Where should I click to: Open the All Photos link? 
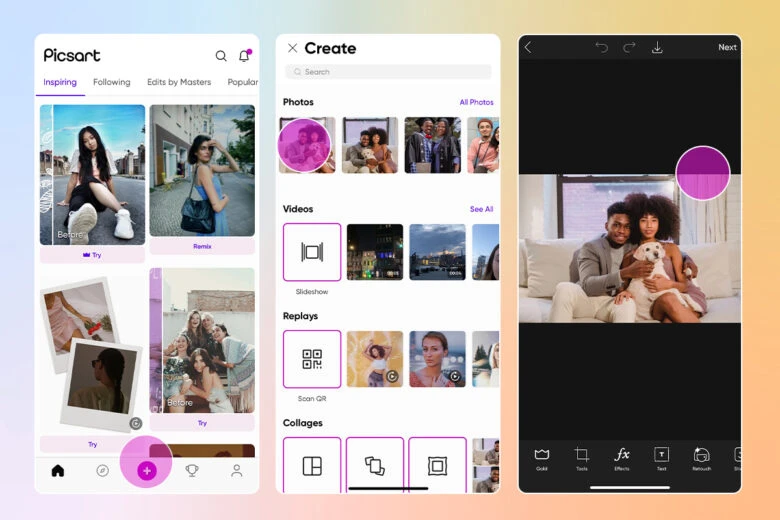[476, 102]
